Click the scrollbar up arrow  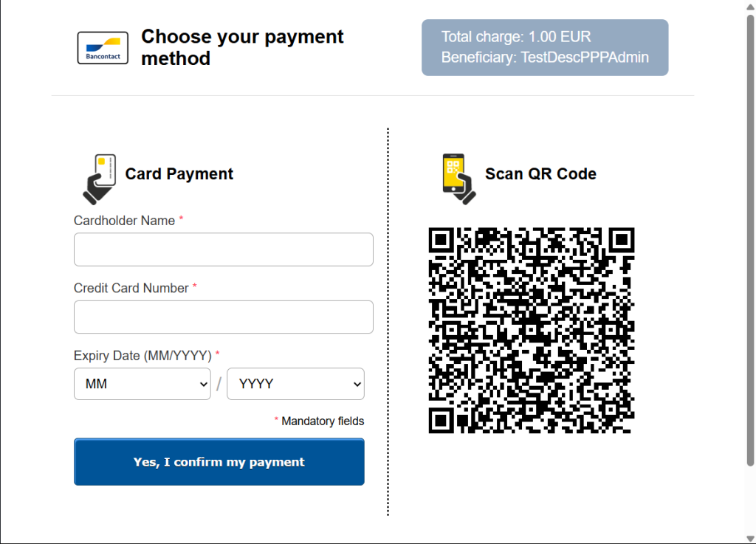point(750,6)
